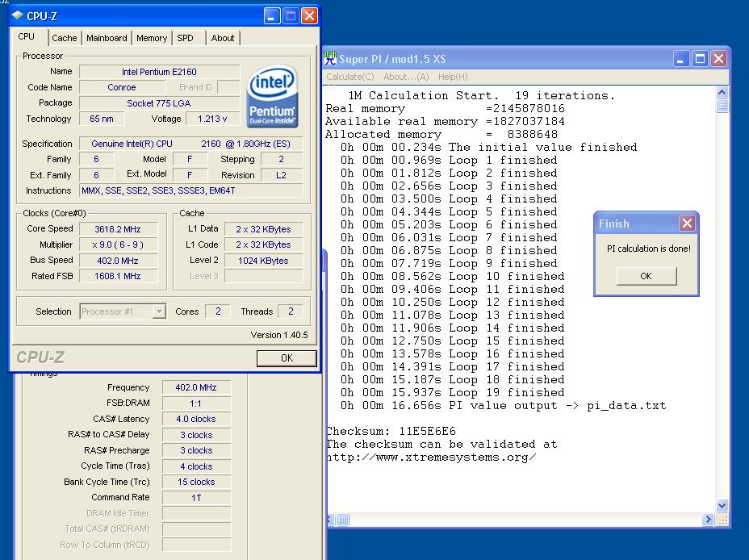The height and width of the screenshot is (560, 749).
Task: Click Super PI vertical scrollbar thumb
Action: point(722,106)
